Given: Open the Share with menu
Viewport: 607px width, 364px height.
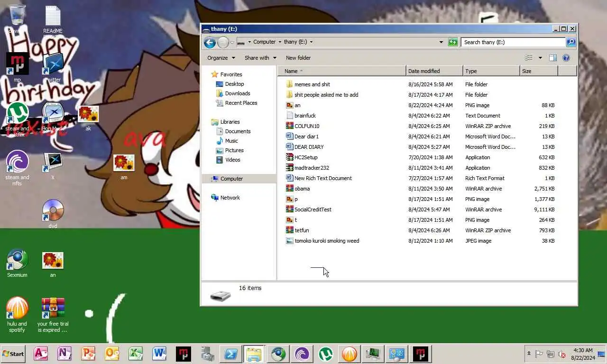Looking at the screenshot, I should [x=260, y=58].
